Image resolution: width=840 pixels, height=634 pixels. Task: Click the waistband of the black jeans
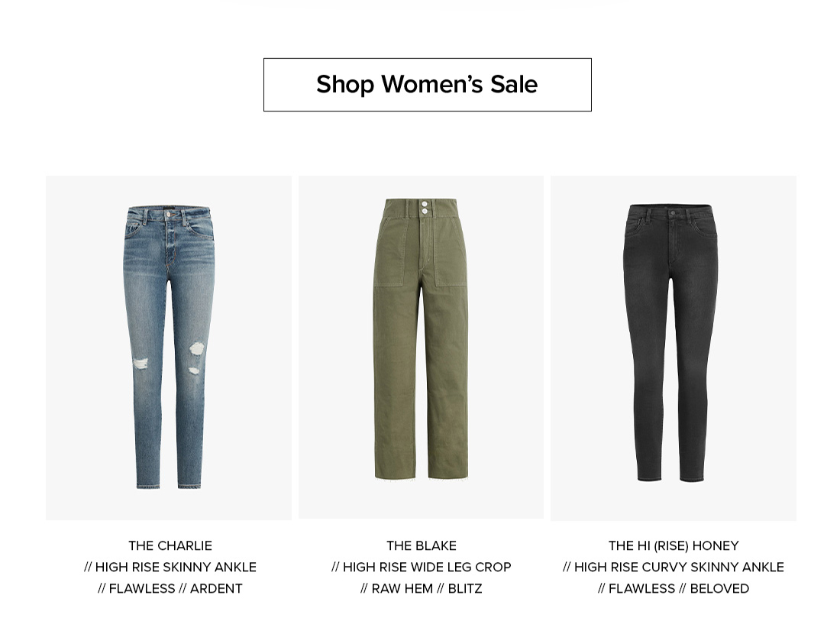672,212
